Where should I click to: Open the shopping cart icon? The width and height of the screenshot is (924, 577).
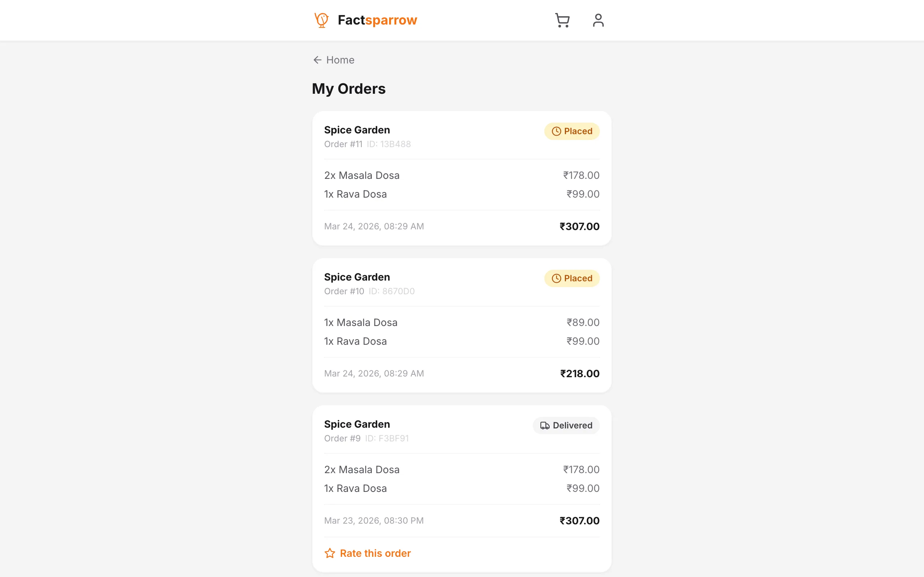click(562, 20)
